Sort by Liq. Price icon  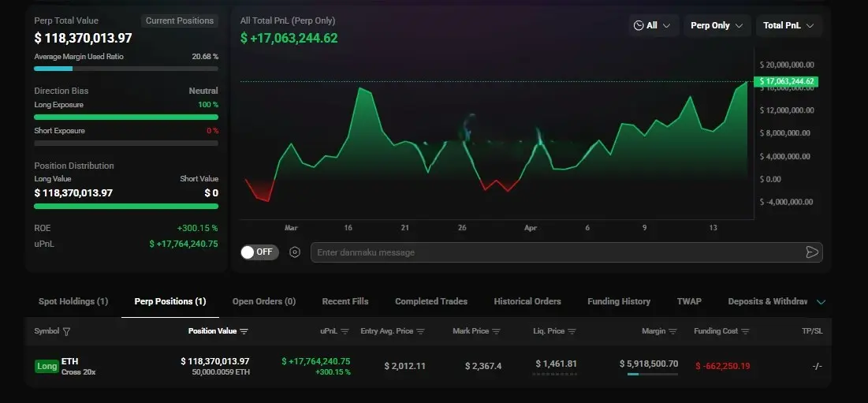tap(572, 331)
